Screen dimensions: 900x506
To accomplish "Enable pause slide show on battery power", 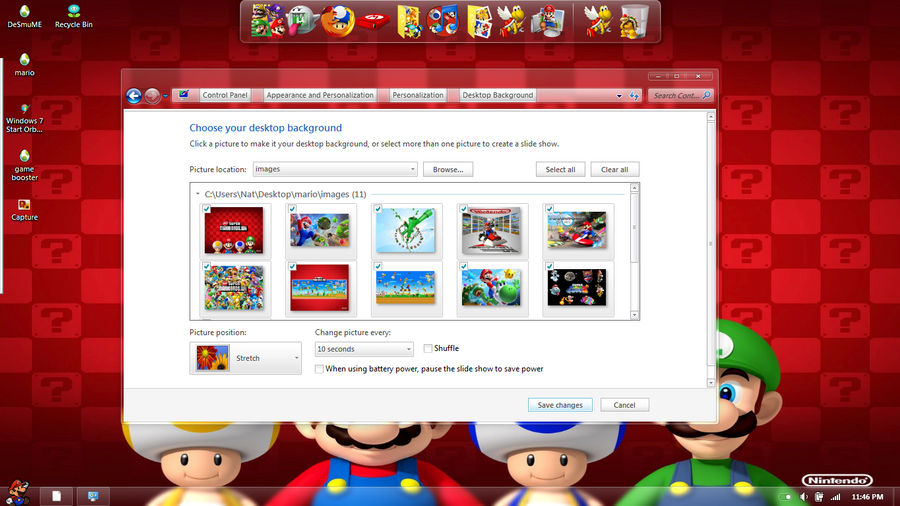I will click(319, 369).
